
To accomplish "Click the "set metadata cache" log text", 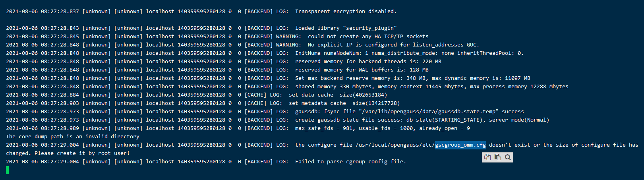I will click(317, 103).
